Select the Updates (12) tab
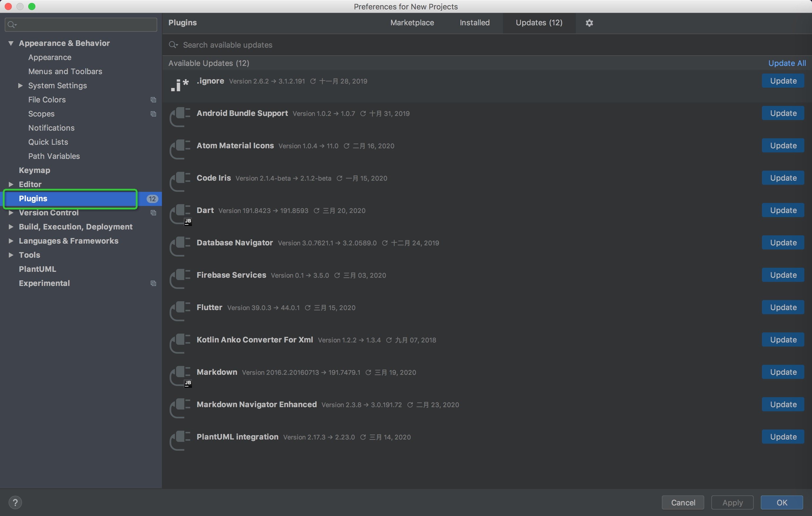This screenshot has width=812, height=516. (539, 23)
